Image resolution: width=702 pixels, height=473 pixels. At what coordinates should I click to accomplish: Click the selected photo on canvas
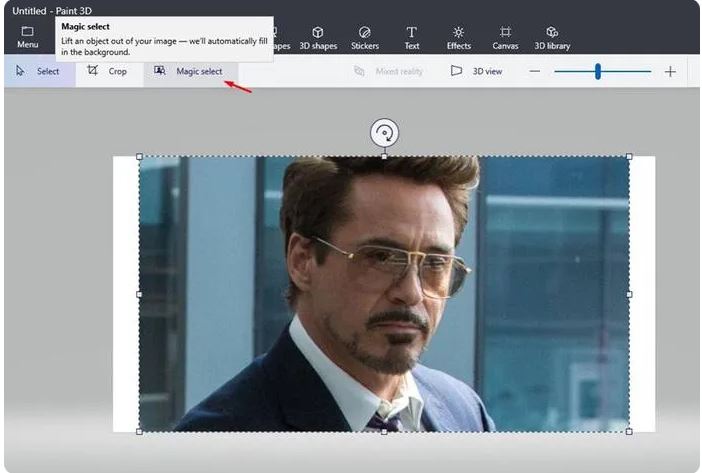384,294
